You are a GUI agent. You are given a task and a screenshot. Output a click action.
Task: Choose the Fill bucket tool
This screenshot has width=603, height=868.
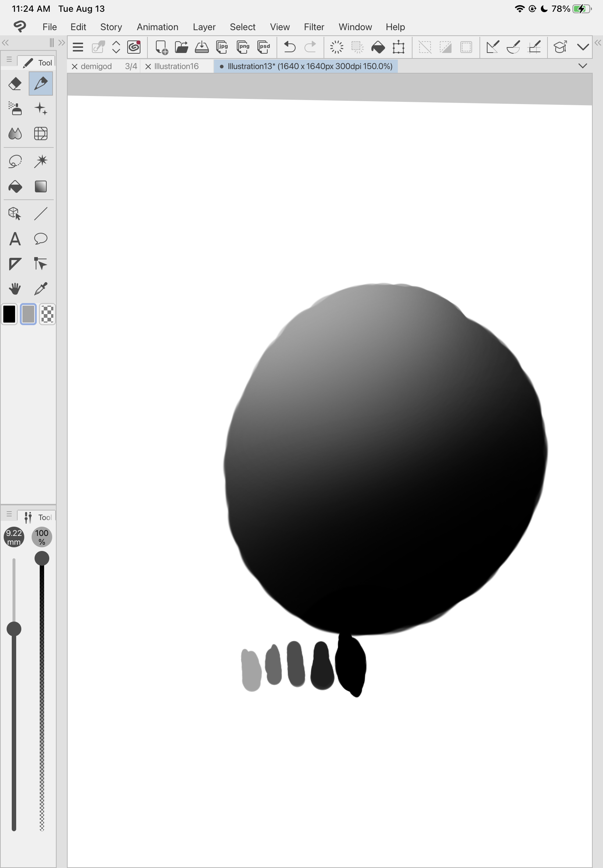pyautogui.click(x=15, y=187)
